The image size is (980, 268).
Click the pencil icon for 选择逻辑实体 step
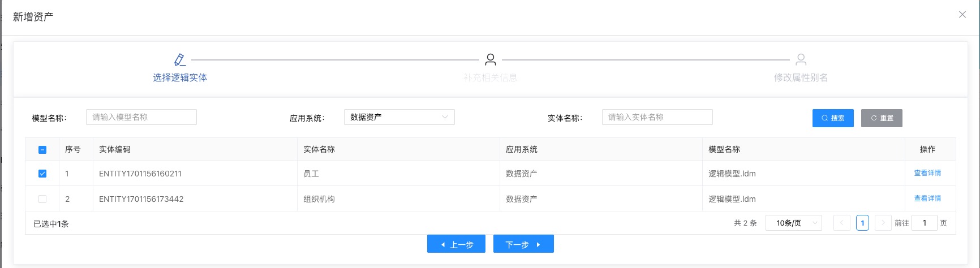tap(179, 59)
